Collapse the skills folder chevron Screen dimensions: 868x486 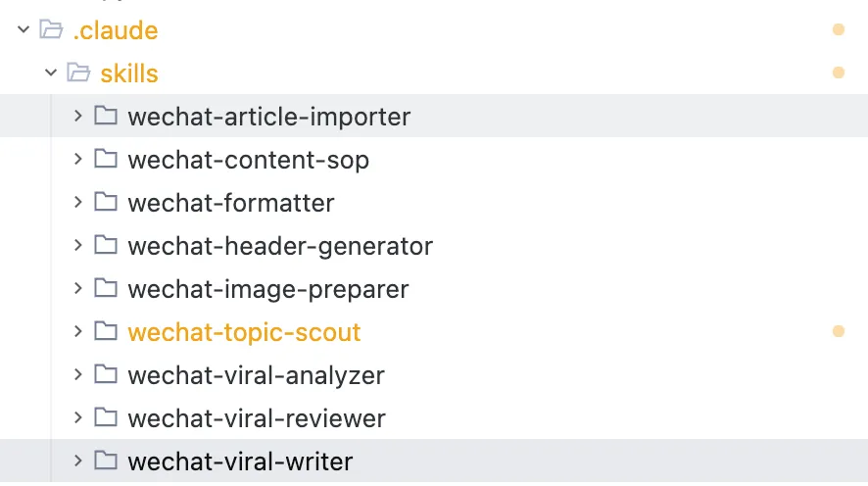[x=51, y=73]
